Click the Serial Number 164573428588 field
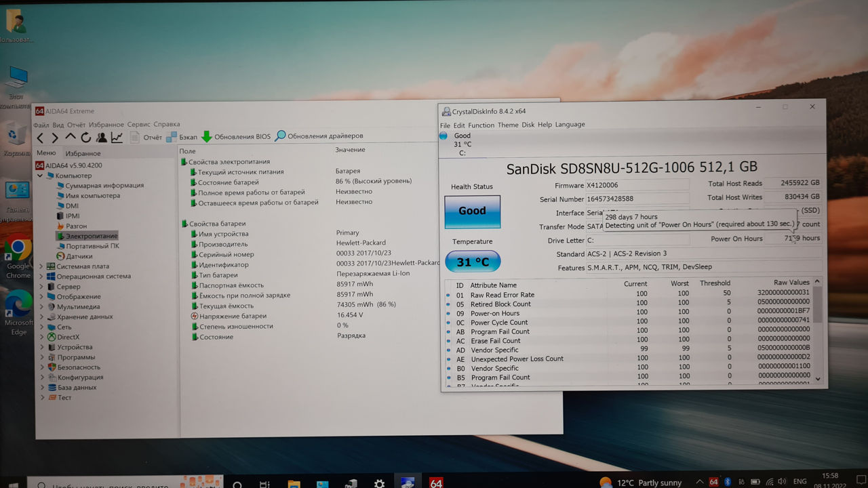The height and width of the screenshot is (488, 868). pos(637,199)
